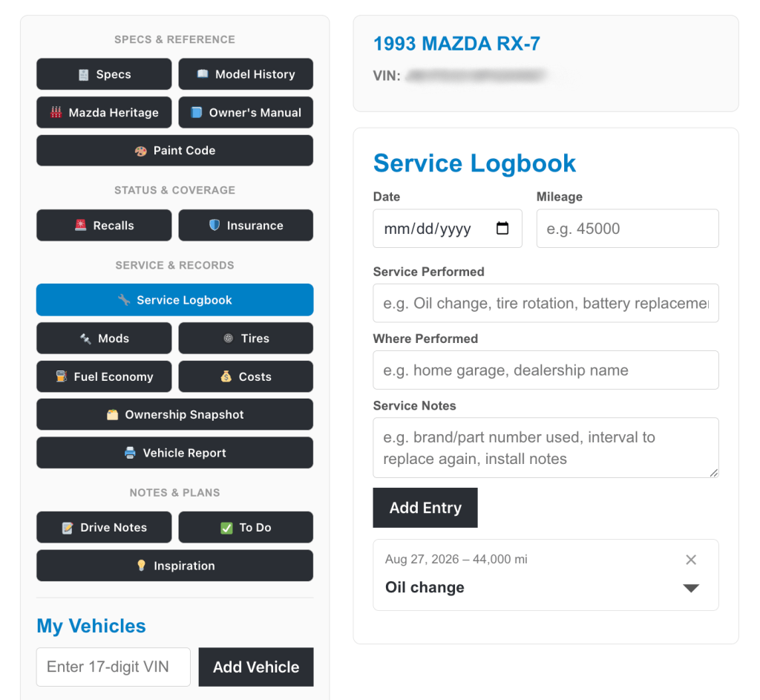Expand the Oil change entry details
The image size is (760, 700).
click(691, 588)
